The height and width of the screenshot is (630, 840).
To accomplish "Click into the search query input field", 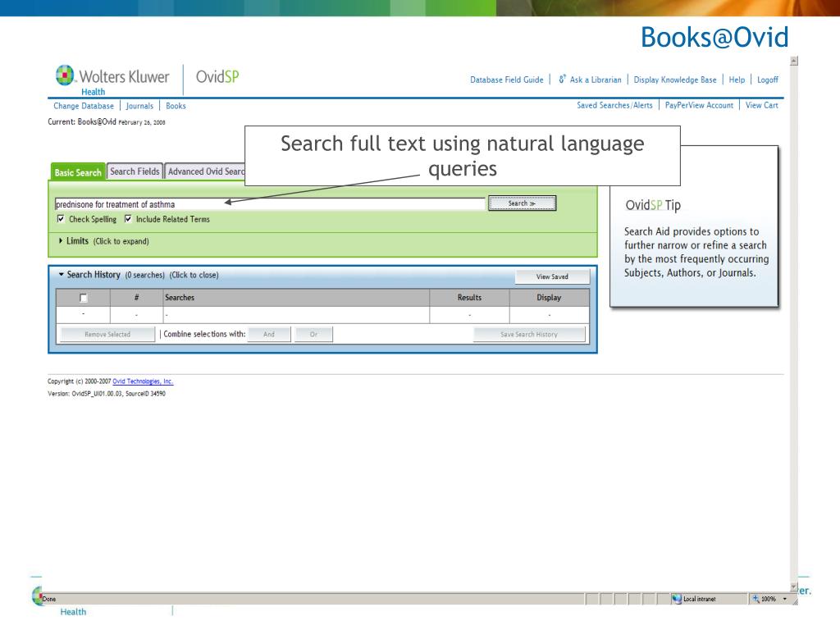I will tap(269, 204).
